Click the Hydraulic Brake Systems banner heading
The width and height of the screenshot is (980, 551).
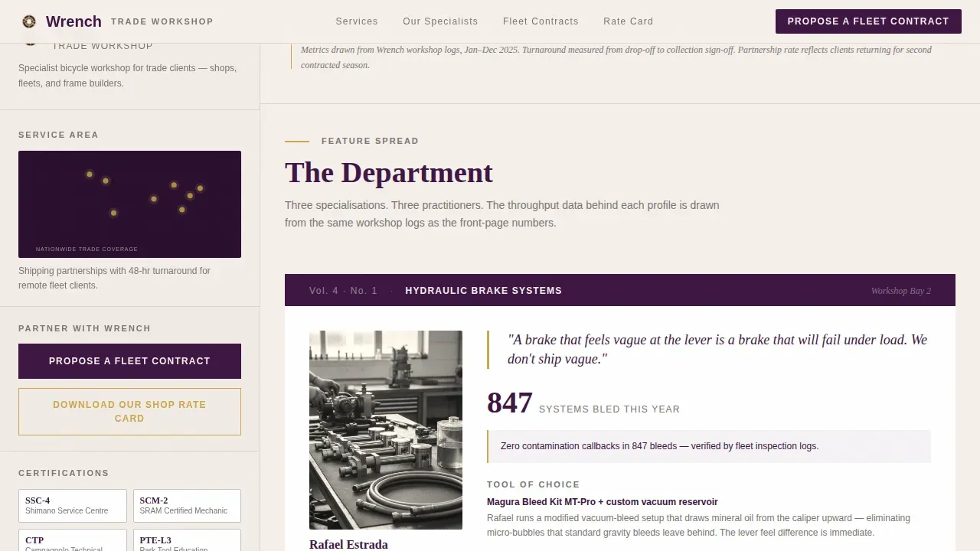[x=483, y=291]
